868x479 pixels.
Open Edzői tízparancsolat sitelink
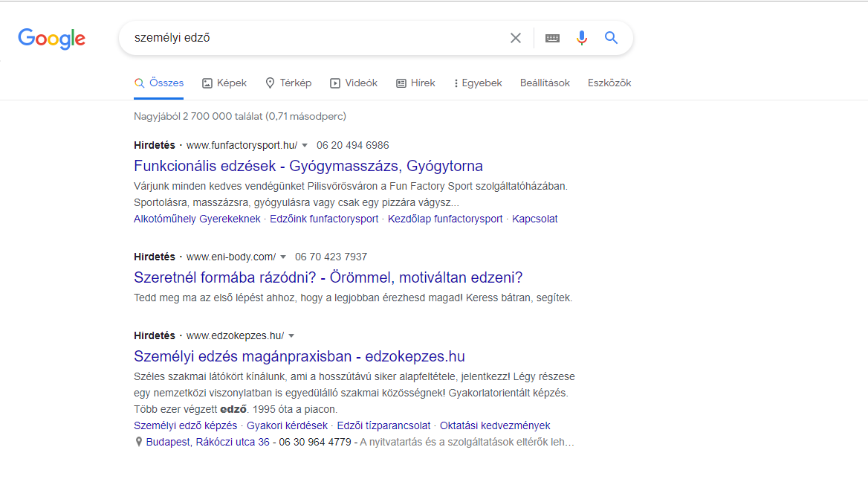[x=383, y=426]
